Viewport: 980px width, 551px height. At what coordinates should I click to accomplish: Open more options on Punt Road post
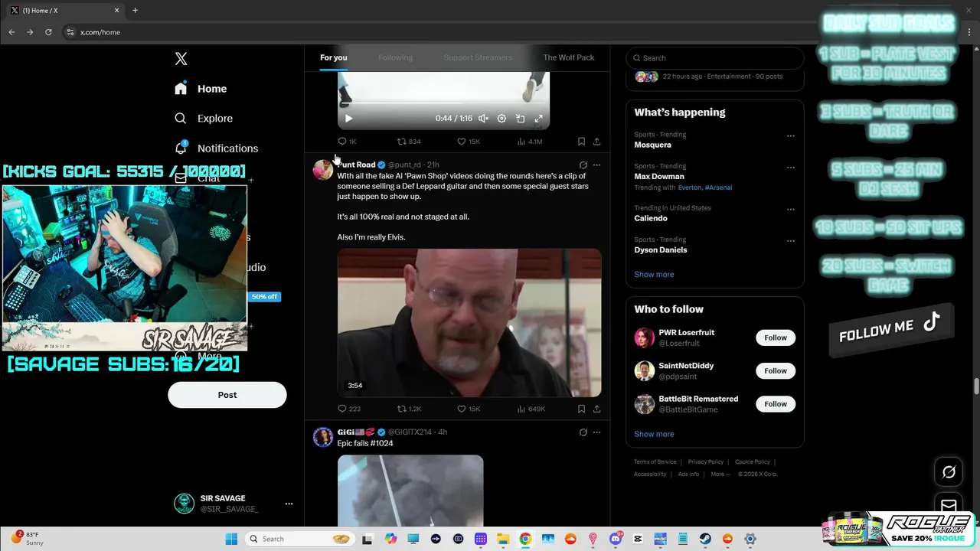point(596,165)
